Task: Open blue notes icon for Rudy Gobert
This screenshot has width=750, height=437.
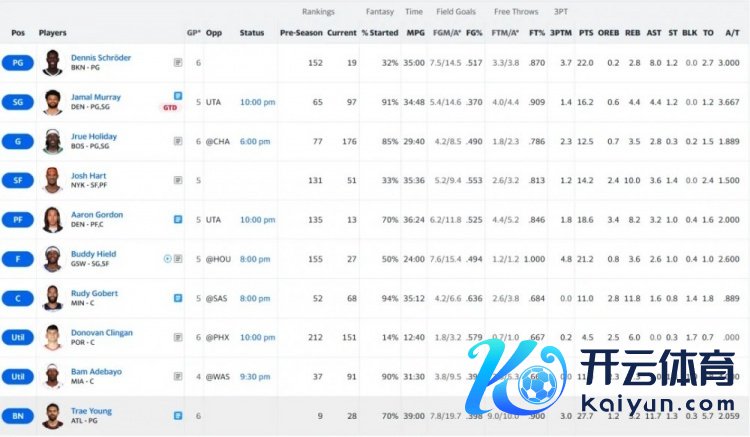Action: pos(178,298)
